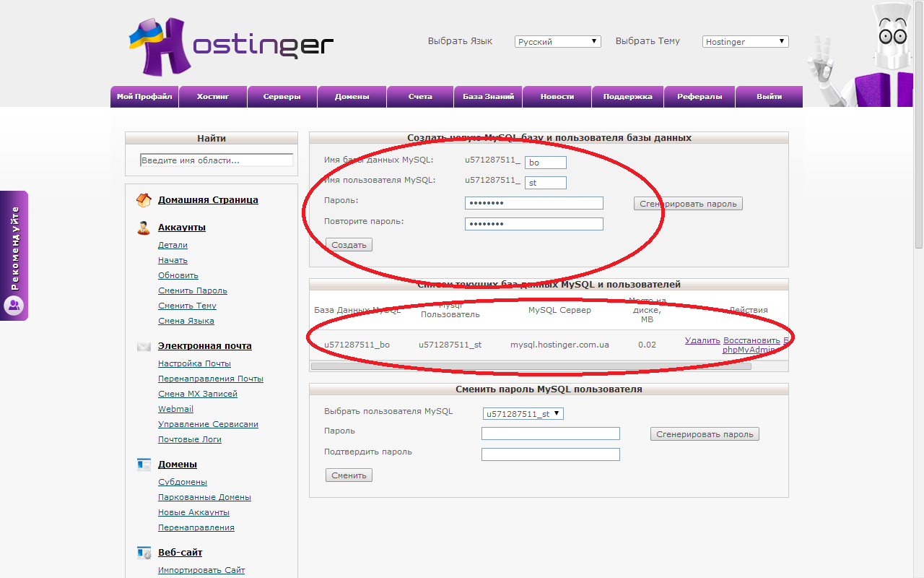924x578 pixels.
Task: Click the Повторите пароль field
Action: click(x=534, y=224)
